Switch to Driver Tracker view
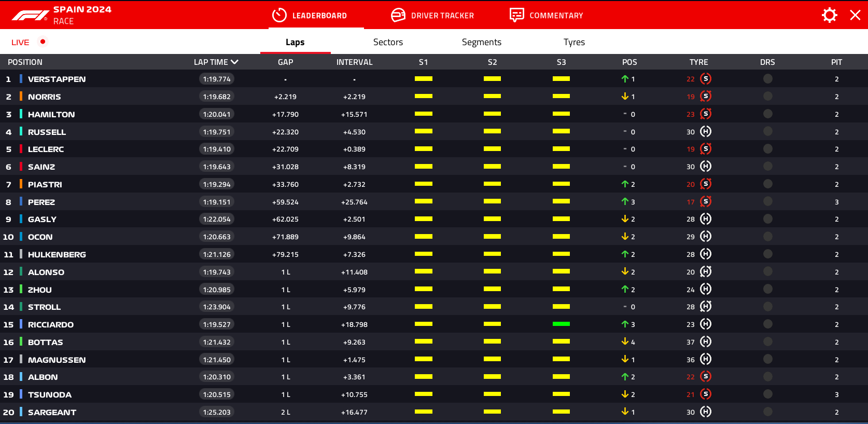868x424 pixels. click(432, 16)
